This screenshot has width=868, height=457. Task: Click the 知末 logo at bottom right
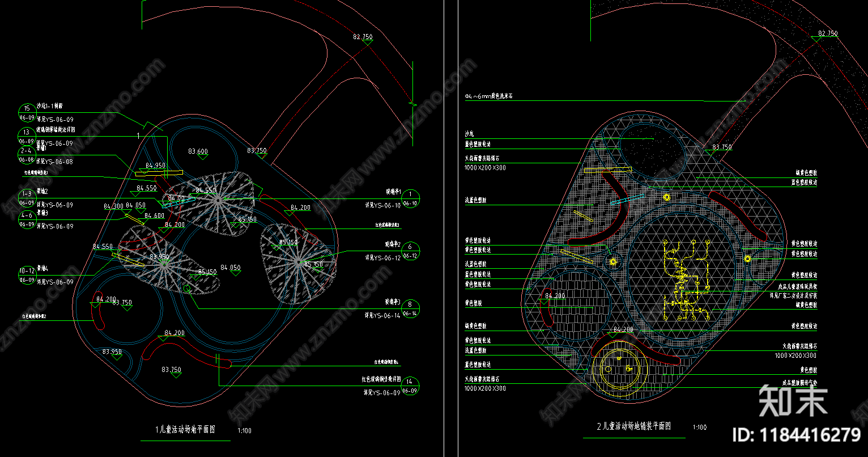click(x=793, y=401)
